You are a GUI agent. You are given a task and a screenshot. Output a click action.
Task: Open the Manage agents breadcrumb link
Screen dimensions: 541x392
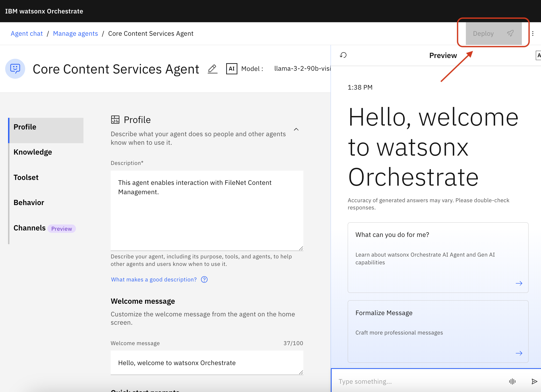point(75,34)
